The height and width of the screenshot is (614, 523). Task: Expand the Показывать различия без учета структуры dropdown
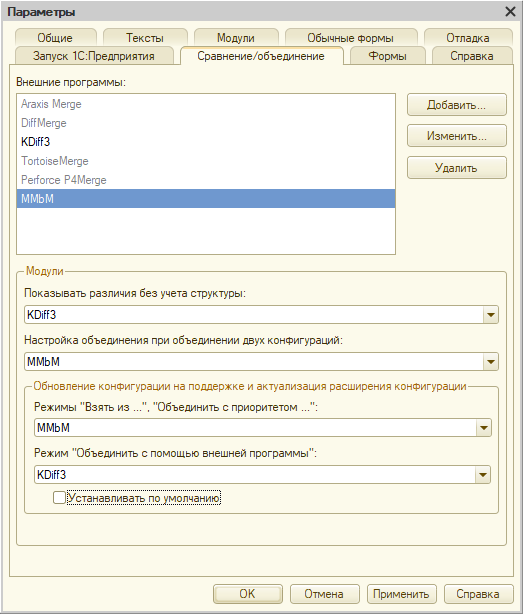[491, 315]
